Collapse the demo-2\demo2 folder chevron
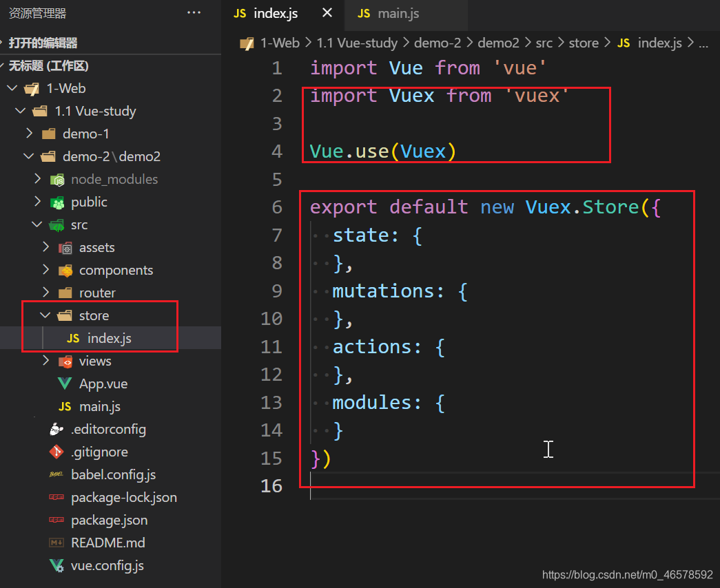The image size is (720, 588). tap(29, 156)
